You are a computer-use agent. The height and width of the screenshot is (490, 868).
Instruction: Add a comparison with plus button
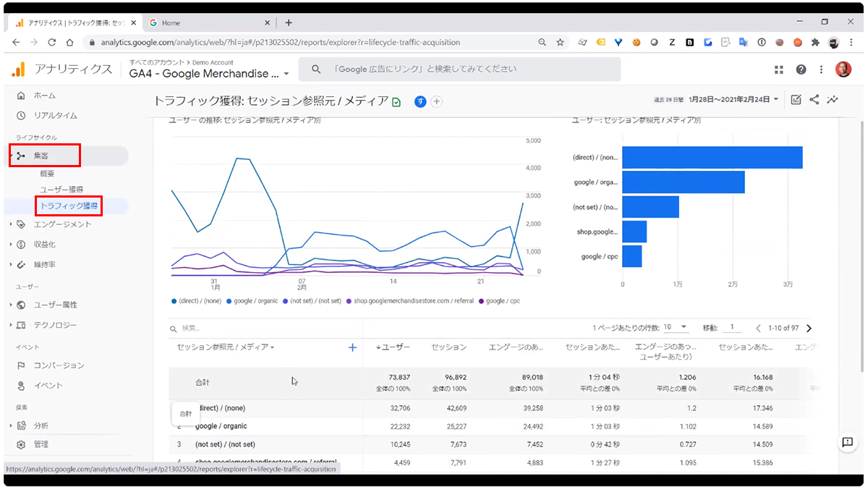436,101
